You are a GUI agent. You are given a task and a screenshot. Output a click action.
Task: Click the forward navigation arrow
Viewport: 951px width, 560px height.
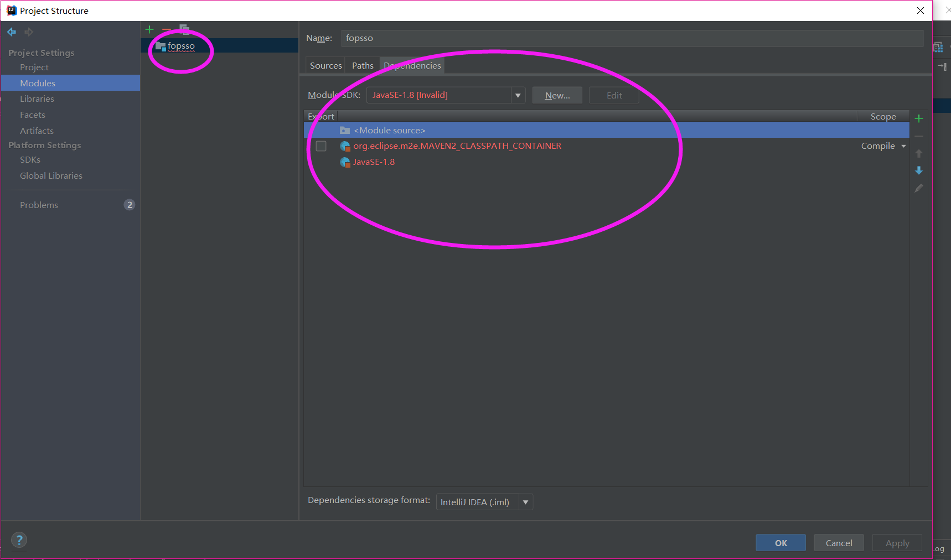tap(29, 32)
